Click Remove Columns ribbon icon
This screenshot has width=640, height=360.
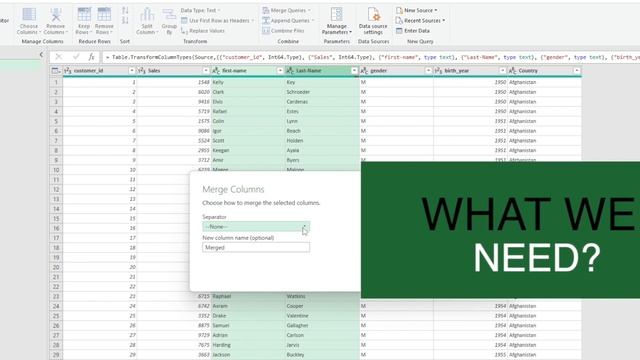(x=56, y=21)
